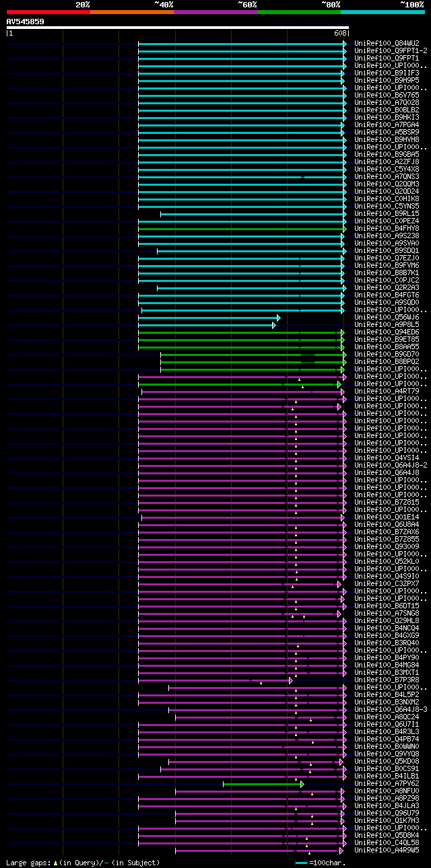Select the UniRef100_A7SNG8 label

387,613
